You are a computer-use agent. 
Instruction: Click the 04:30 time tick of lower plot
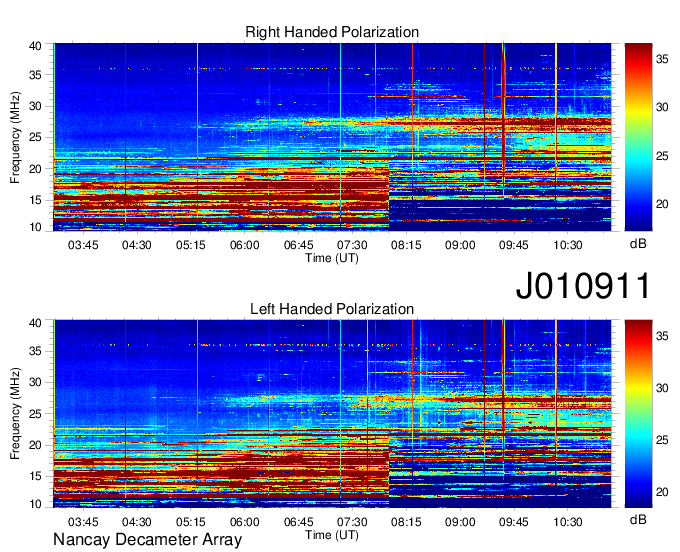(x=137, y=522)
